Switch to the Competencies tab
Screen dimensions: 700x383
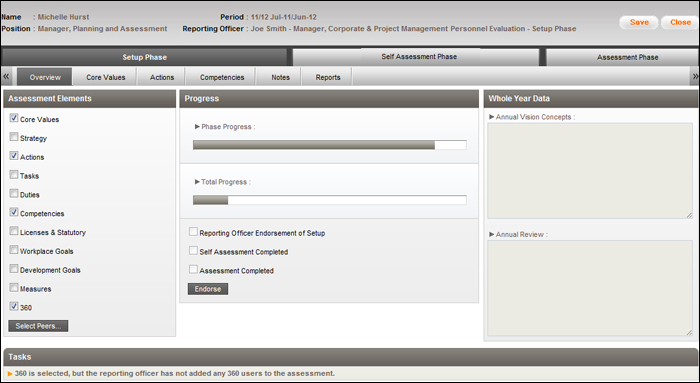222,77
